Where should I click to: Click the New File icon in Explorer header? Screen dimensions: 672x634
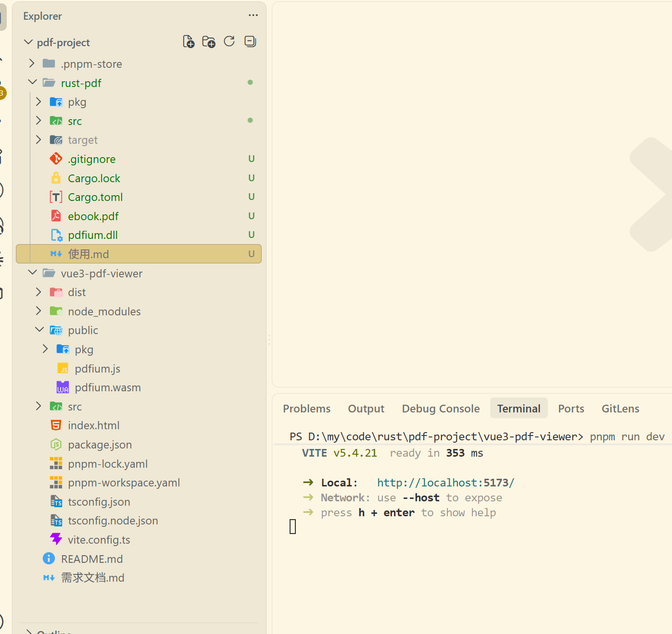click(x=189, y=42)
